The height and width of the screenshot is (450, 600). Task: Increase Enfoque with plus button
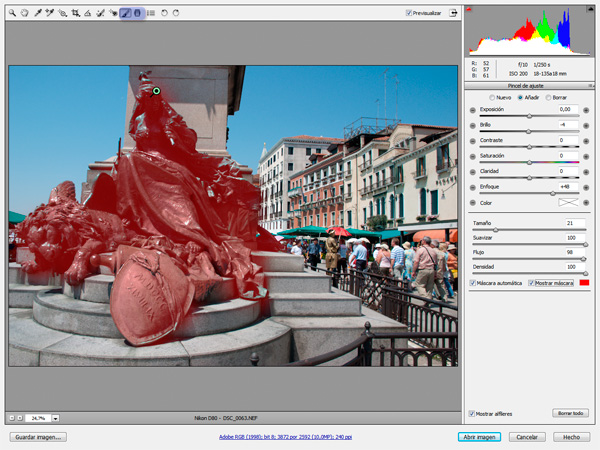[x=586, y=188]
